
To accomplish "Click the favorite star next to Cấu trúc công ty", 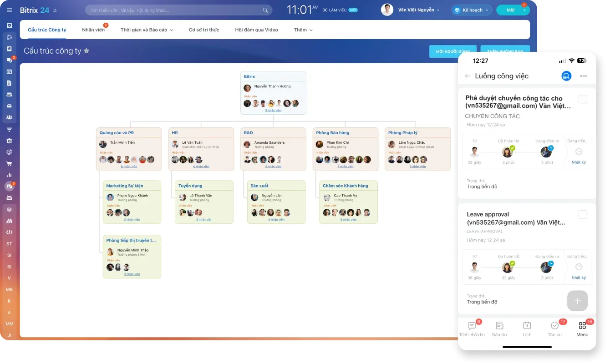I will click(86, 51).
